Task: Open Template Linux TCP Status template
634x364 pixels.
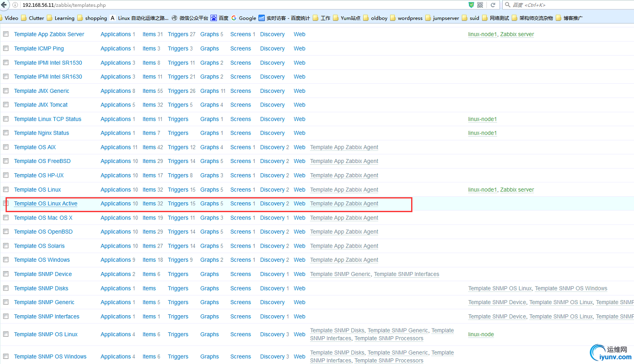Action: [x=47, y=119]
